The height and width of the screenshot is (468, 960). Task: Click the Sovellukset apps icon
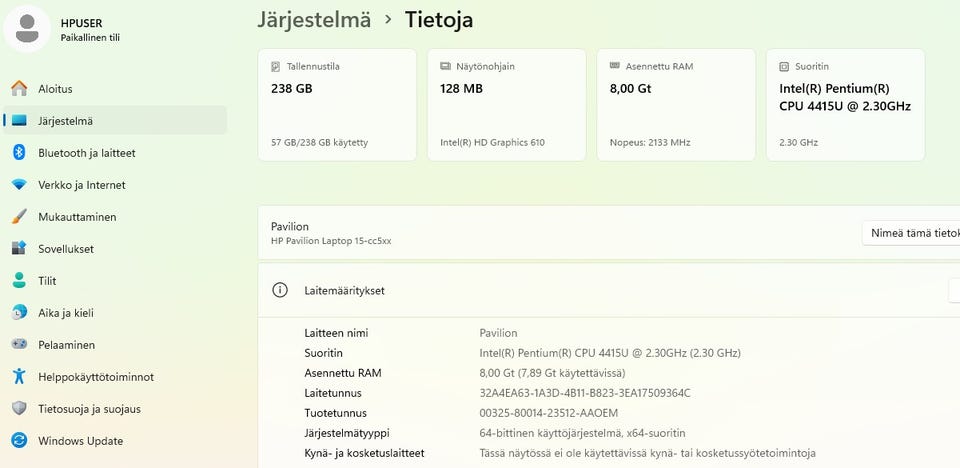coord(19,249)
